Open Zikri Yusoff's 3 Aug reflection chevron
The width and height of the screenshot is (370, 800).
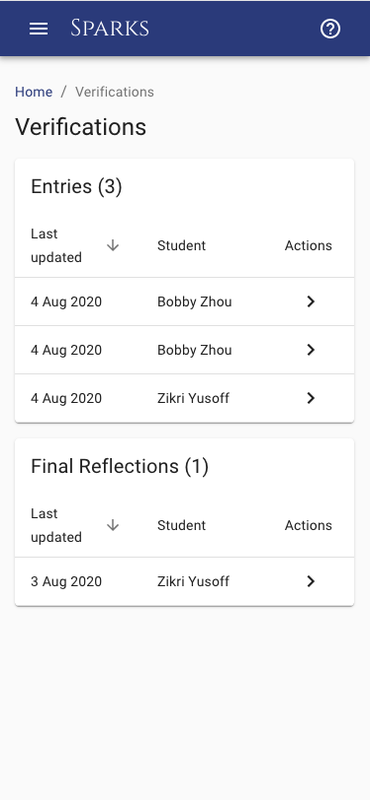[310, 581]
